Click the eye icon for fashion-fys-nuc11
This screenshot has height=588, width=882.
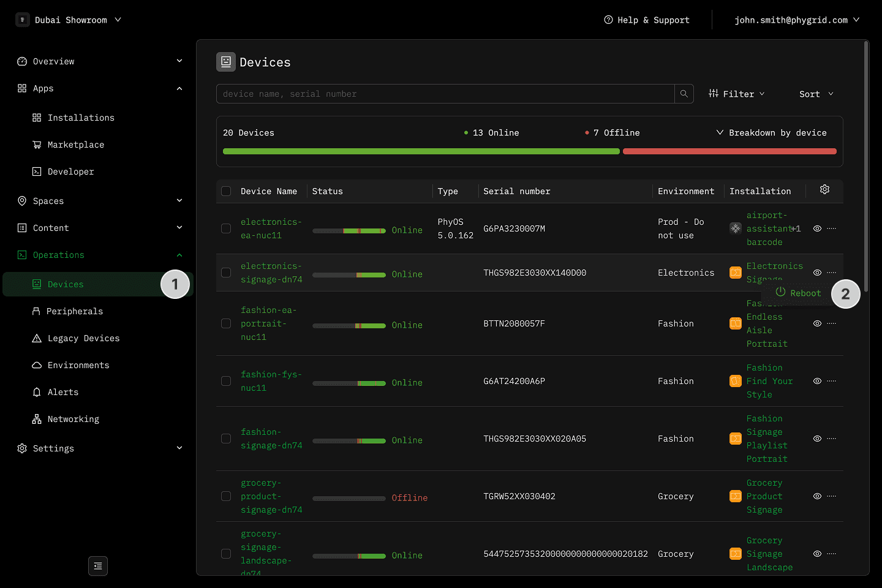point(817,381)
